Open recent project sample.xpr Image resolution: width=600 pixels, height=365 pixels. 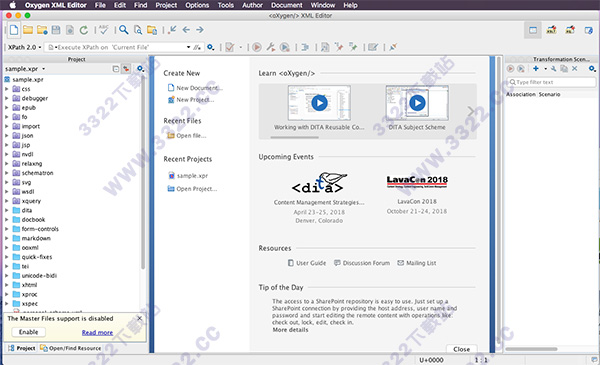[x=188, y=176]
